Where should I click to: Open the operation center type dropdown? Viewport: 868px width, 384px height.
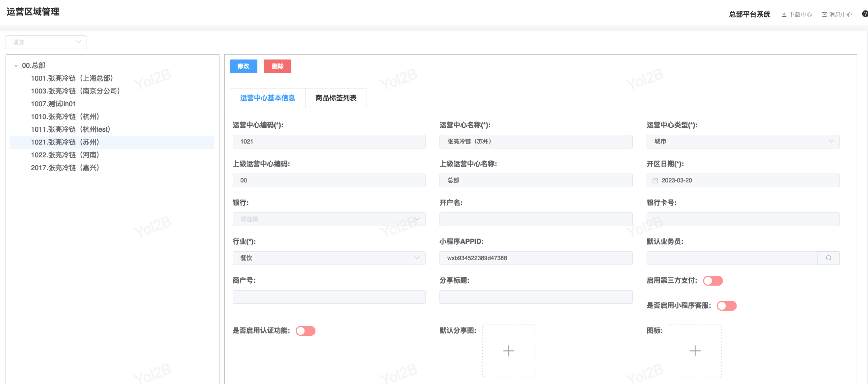[x=743, y=142]
